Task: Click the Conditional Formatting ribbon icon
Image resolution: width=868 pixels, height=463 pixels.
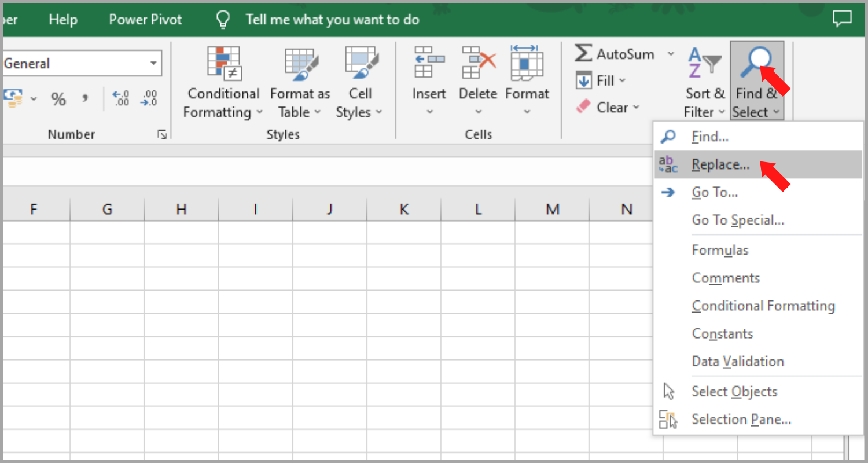Action: [223, 64]
